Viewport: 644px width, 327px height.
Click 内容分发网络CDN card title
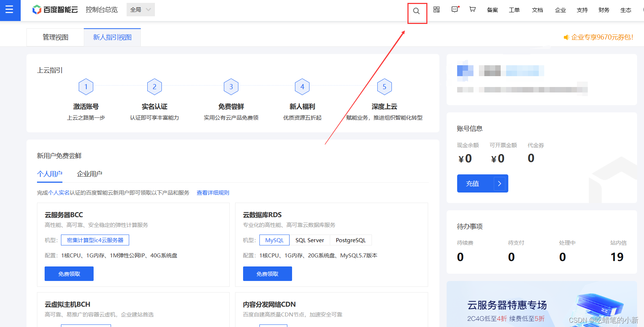pos(269,305)
